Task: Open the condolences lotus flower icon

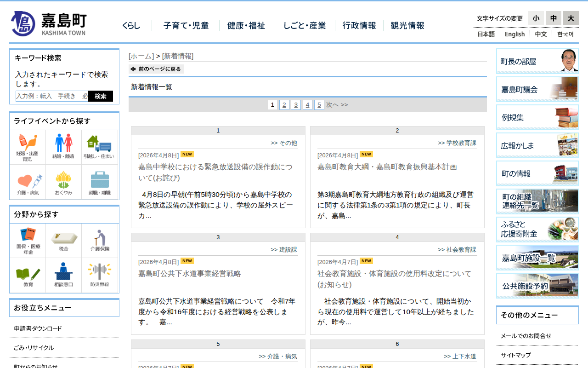Action: [63, 183]
